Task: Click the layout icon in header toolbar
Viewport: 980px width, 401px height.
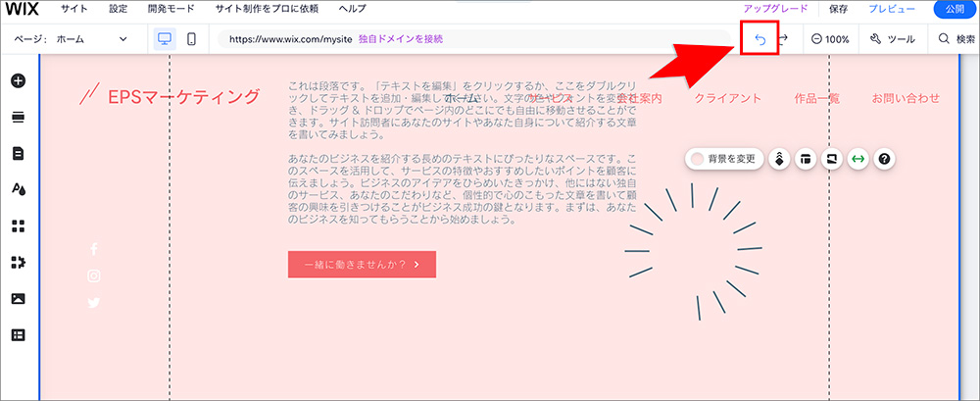Action: 806,159
